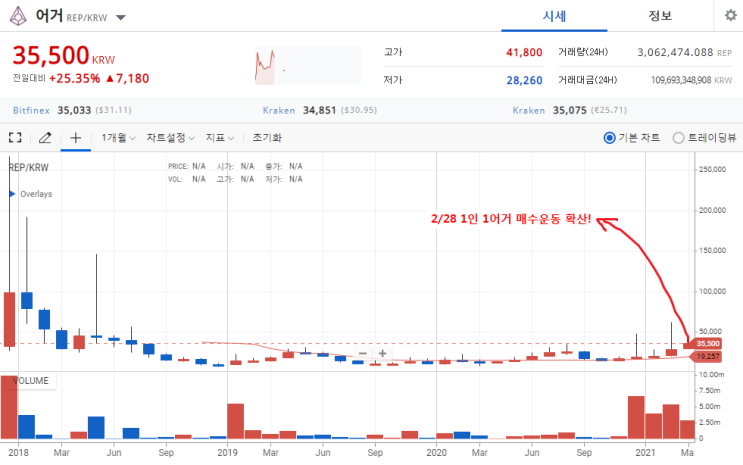The image size is (743, 465).
Task: Zoom out chart with minus button
Action: [362, 353]
